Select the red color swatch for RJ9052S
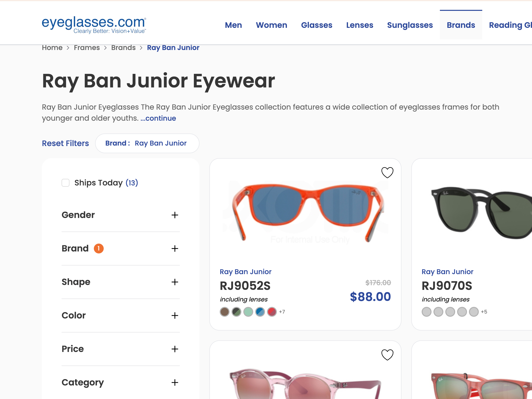 point(272,312)
